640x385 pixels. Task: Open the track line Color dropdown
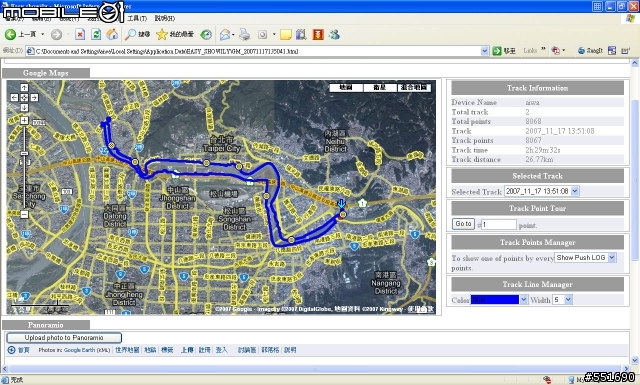[x=524, y=300]
